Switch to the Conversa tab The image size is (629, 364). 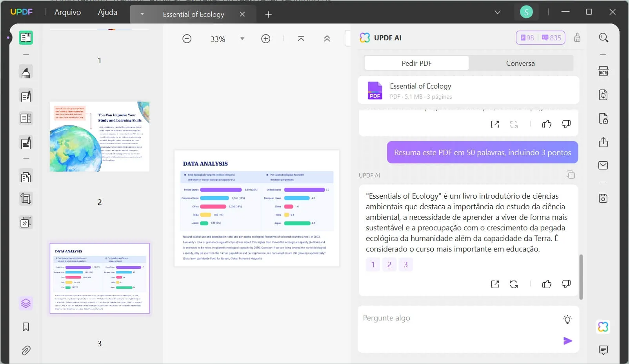coord(520,63)
